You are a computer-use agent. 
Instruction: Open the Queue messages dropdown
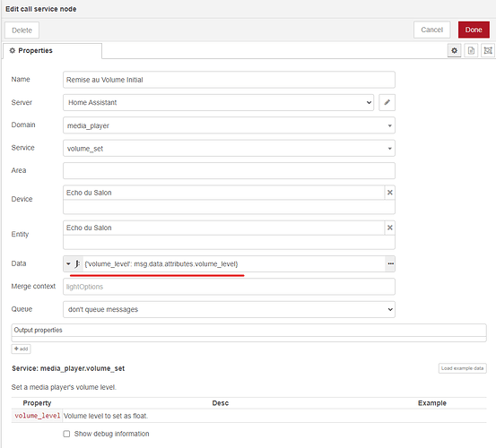pyautogui.click(x=229, y=309)
